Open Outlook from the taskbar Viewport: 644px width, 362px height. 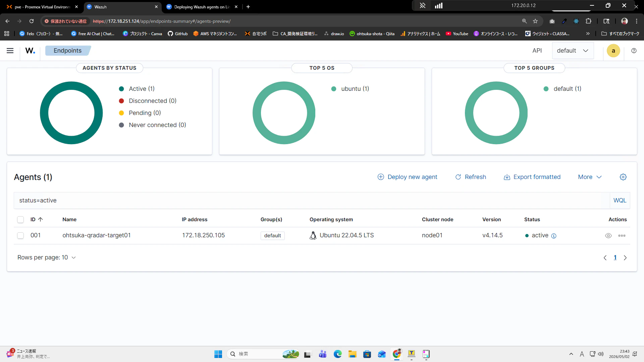(x=382, y=354)
